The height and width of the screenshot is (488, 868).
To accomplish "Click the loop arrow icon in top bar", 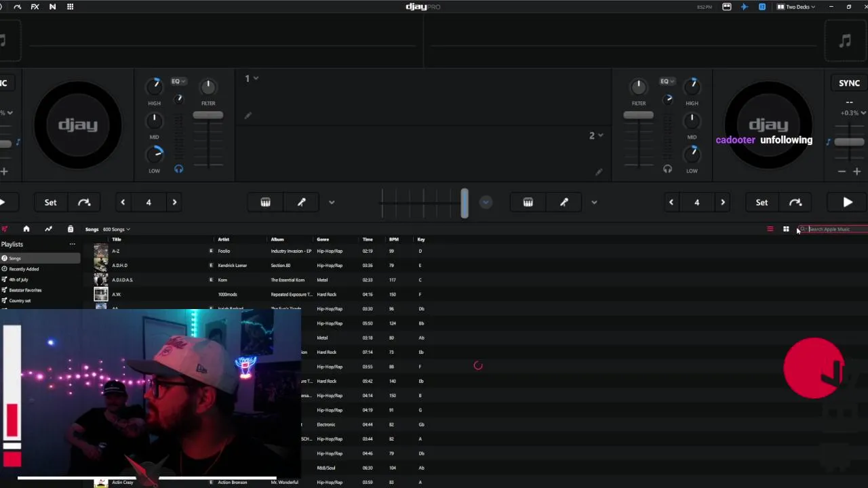I will click(x=17, y=7).
